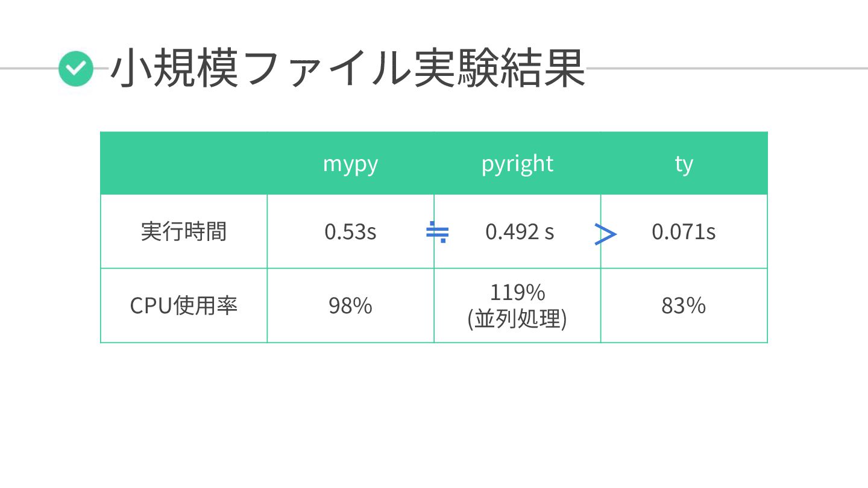This screenshot has height=488, width=868.
Task: Select the 実行時間 row label
Action: coord(184,231)
